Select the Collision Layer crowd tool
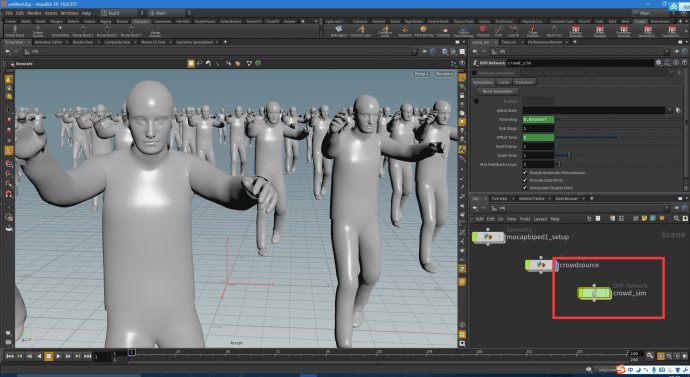The height and width of the screenshot is (377, 690). (x=360, y=31)
